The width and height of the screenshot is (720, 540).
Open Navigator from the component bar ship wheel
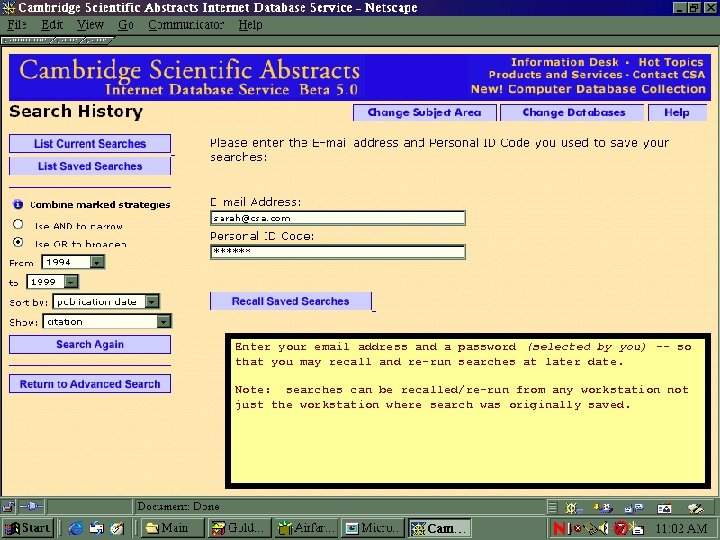click(572, 507)
